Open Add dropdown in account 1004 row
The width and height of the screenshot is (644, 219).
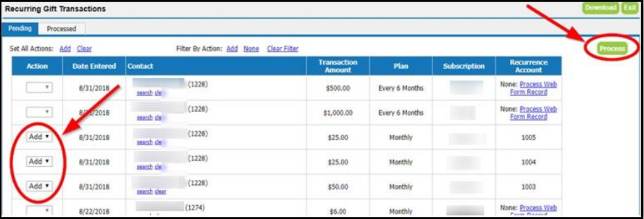click(40, 161)
